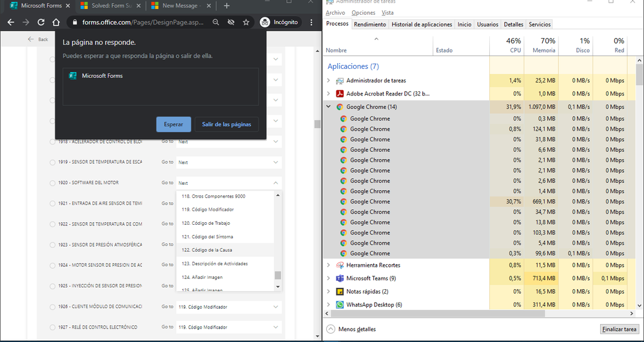Select radio button for 1924 - MOTOR SENSOR
Viewport: 644px width, 342px height.
52,265
